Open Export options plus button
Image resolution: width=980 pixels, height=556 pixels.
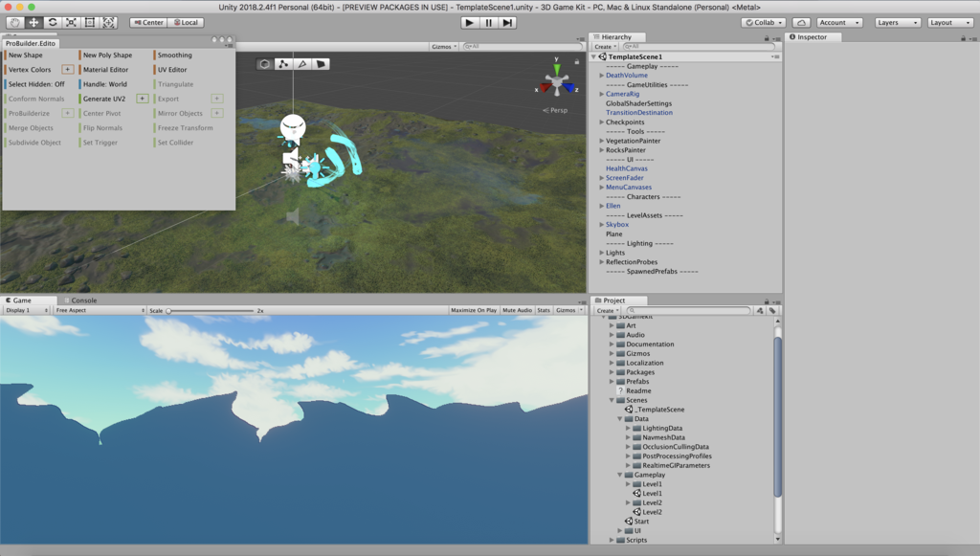pyautogui.click(x=217, y=99)
